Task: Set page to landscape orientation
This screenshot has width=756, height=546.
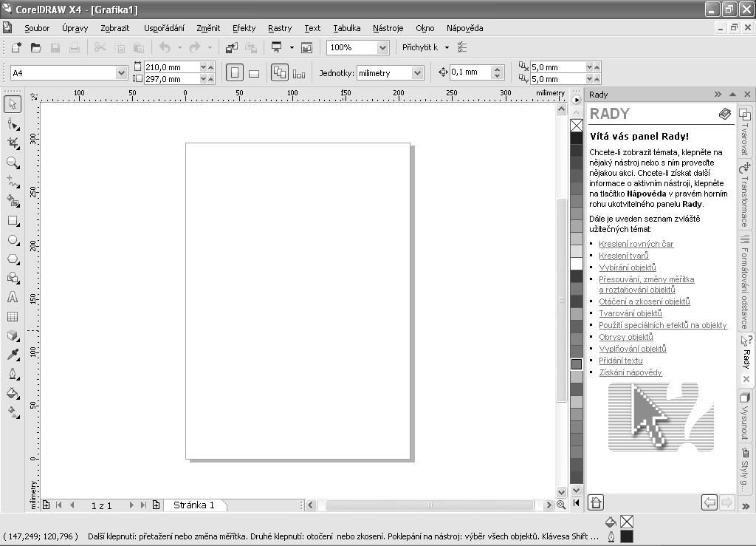Action: point(254,73)
